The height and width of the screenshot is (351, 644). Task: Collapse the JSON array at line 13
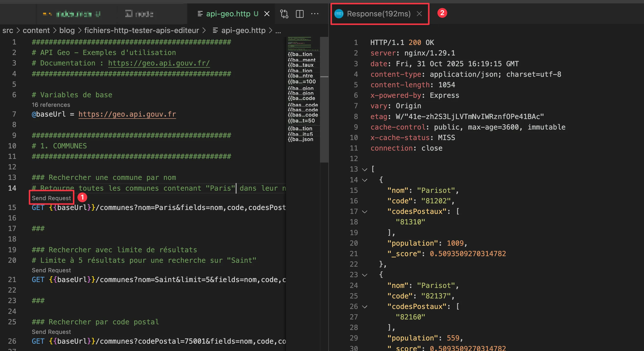coord(364,169)
